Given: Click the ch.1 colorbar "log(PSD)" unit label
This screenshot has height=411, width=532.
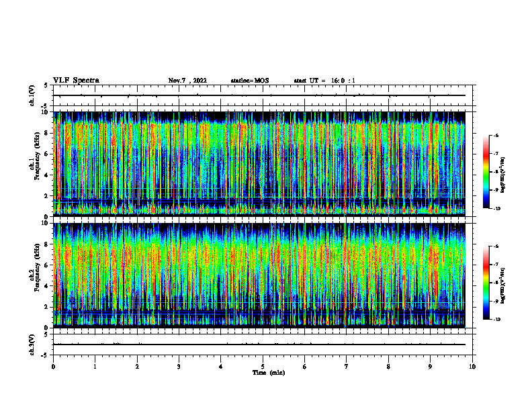Looking at the screenshot, I should point(503,175).
